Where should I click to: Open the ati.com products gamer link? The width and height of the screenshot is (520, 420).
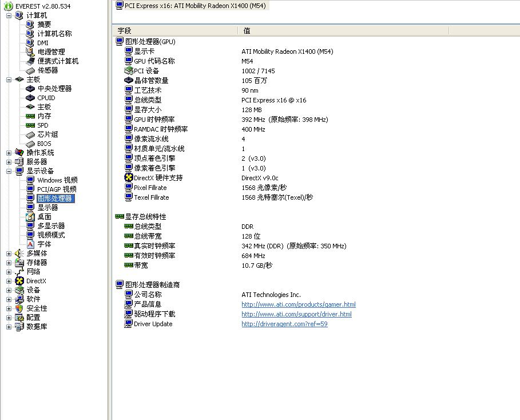point(298,304)
